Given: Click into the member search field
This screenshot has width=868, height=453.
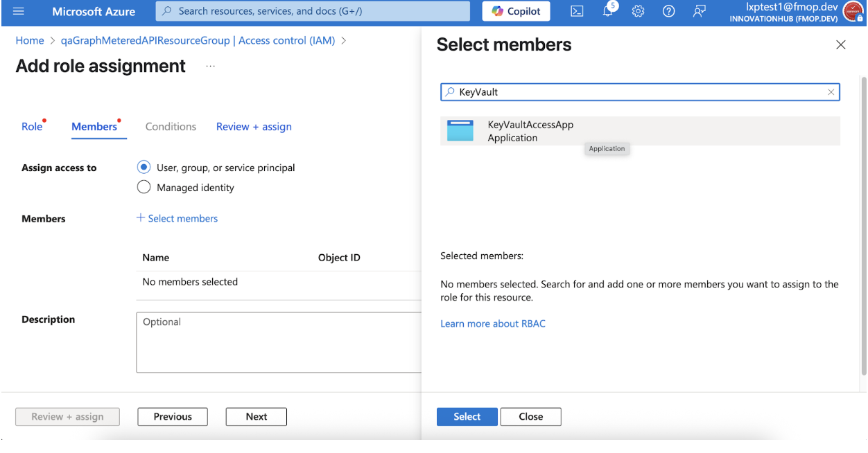Looking at the screenshot, I should pyautogui.click(x=639, y=92).
